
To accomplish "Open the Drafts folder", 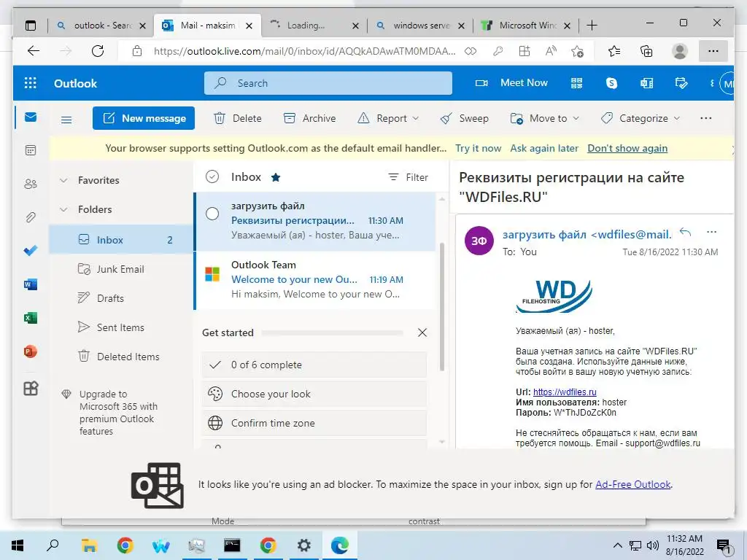I will pyautogui.click(x=121, y=298).
